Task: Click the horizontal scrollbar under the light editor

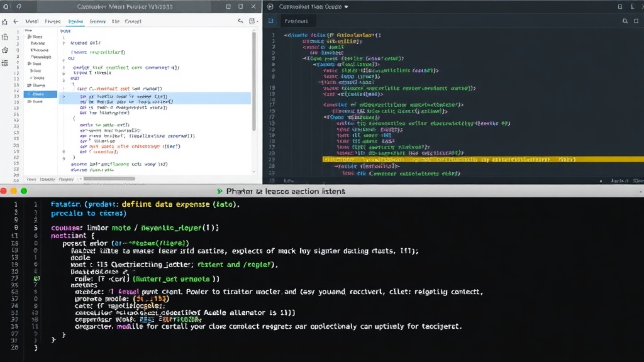Action: click(x=109, y=179)
